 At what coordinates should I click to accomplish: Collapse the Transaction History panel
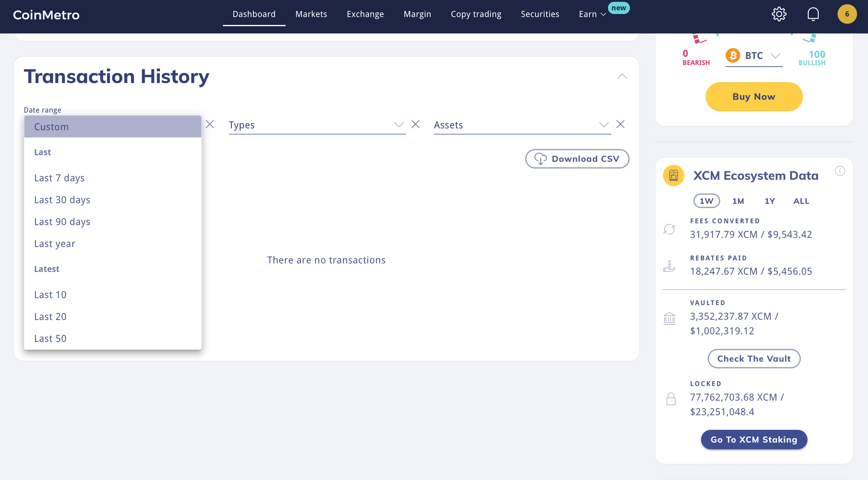[622, 77]
